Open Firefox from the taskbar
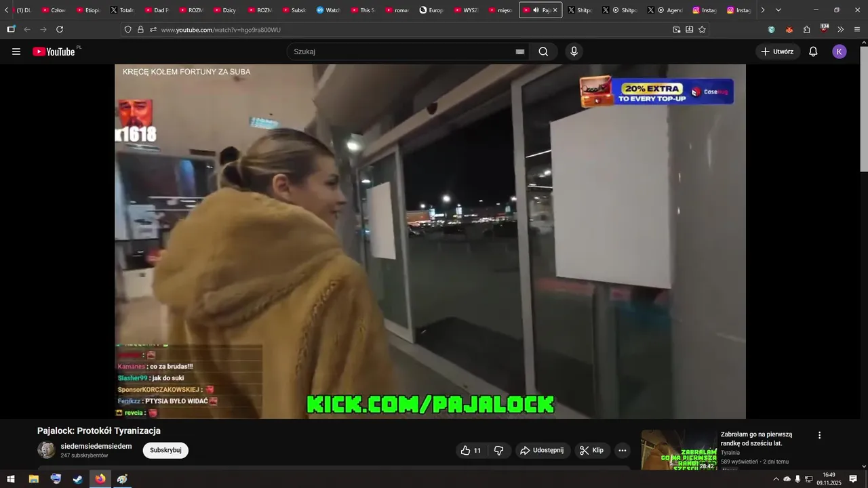868x488 pixels. (x=100, y=479)
